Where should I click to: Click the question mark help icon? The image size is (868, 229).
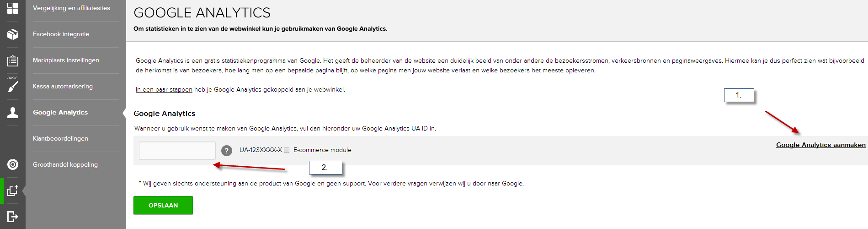(227, 151)
